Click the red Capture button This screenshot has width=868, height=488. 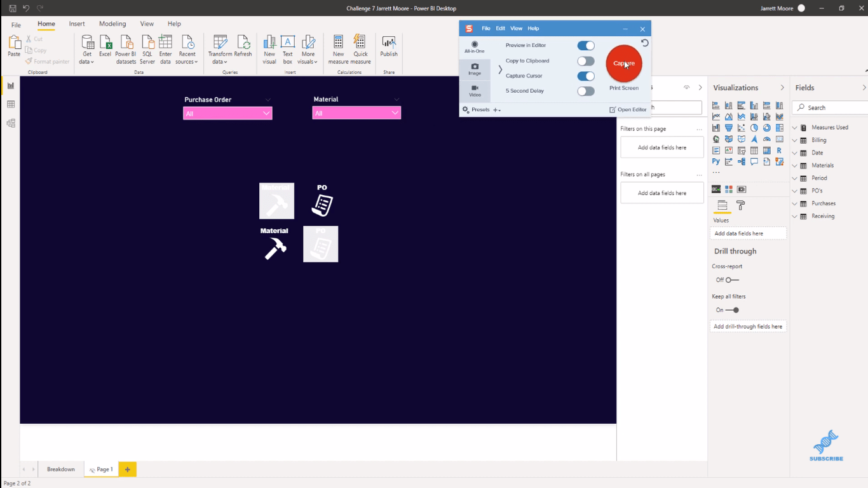tap(624, 64)
